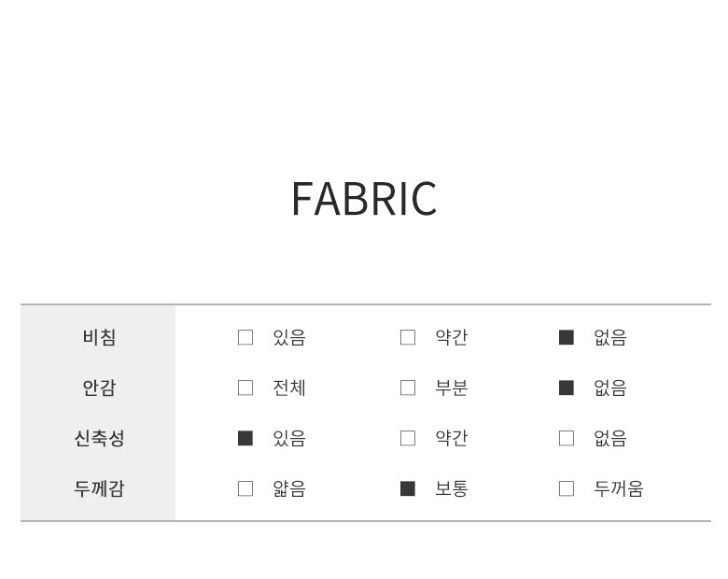Click the FABRIC heading
Image resolution: width=728 pixels, height=579 pixels.
coord(364,199)
